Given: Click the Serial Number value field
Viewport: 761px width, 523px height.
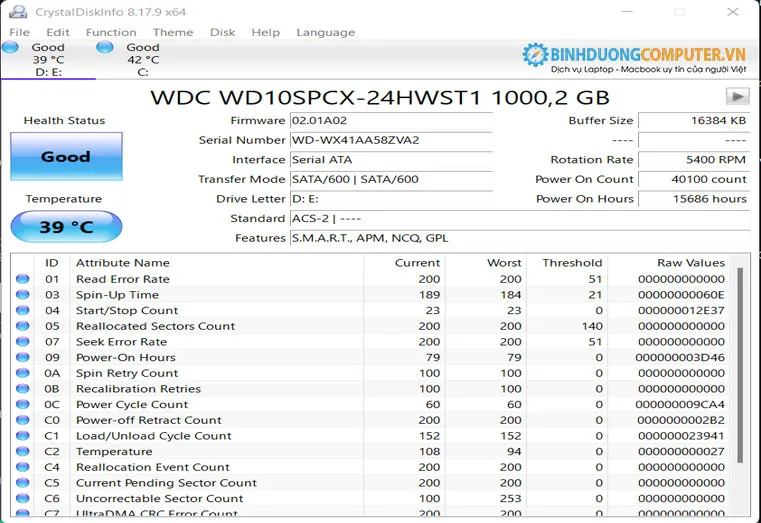Looking at the screenshot, I should (x=390, y=140).
